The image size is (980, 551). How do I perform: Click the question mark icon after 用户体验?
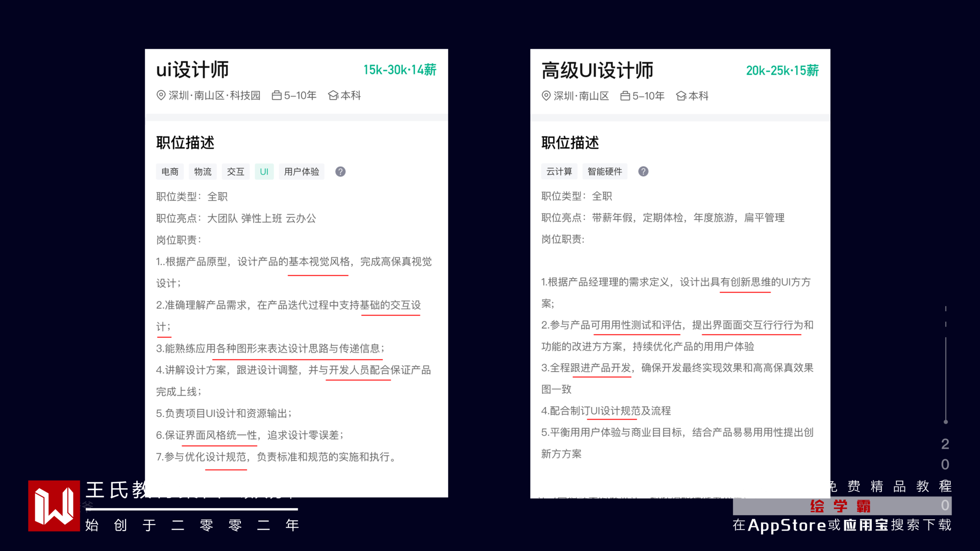pyautogui.click(x=340, y=172)
